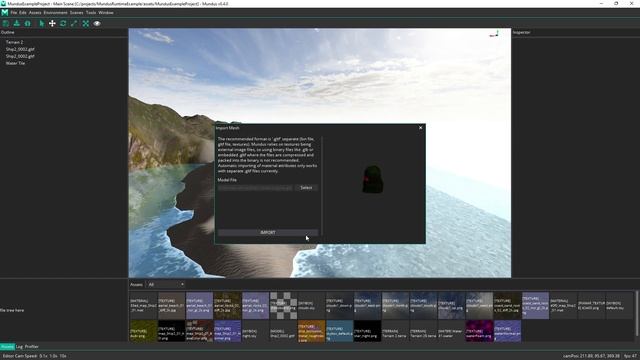The height and width of the screenshot is (360, 640).
Task: Click the Model File path field
Action: [x=255, y=188]
